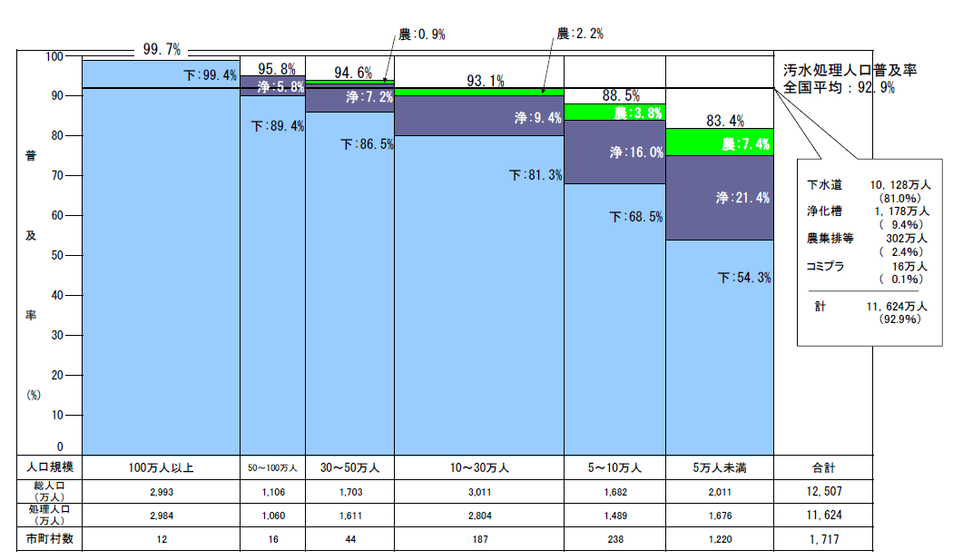Click the 1,676 treated population cell
Image resolution: width=953 pixels, height=560 pixels.
tap(720, 516)
